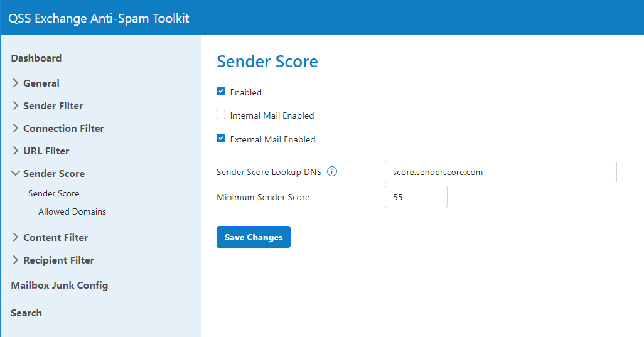
Task: Click the QSS Exchange Anti-Spam Toolkit title
Action: [99, 18]
